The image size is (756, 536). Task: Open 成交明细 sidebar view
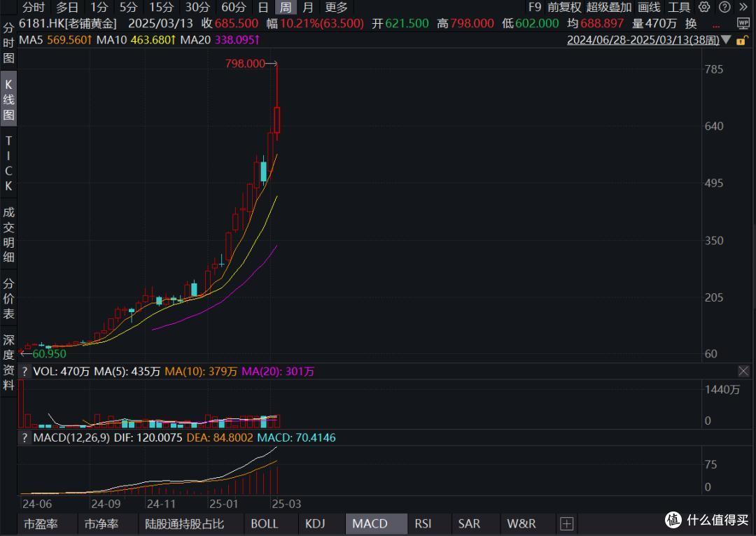(x=8, y=234)
